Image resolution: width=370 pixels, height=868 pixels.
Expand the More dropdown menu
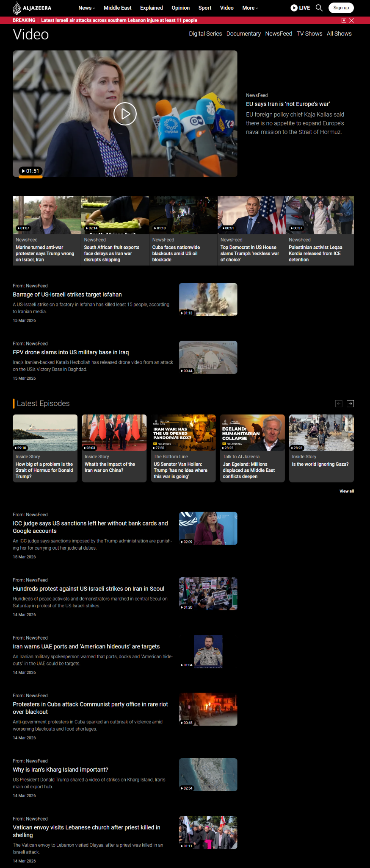point(250,8)
